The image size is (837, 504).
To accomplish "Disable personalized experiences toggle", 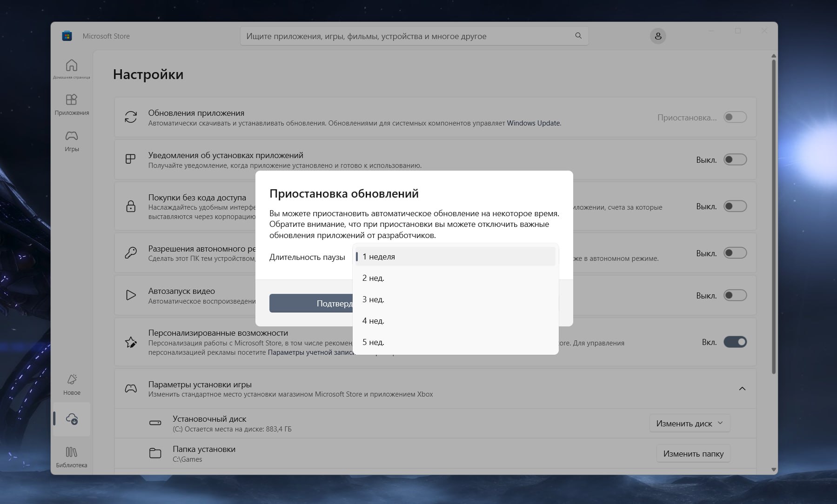I will pos(735,342).
